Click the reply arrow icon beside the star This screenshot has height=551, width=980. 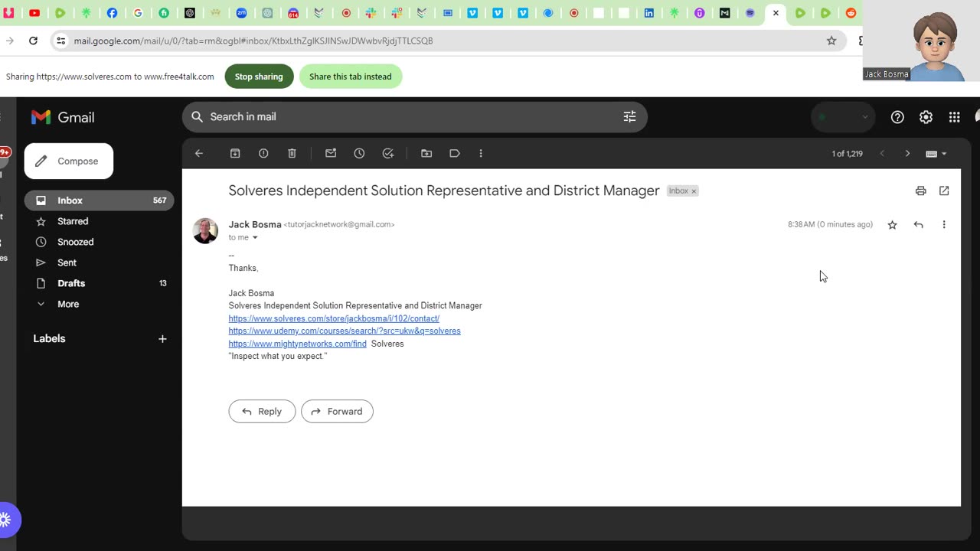[918, 224]
